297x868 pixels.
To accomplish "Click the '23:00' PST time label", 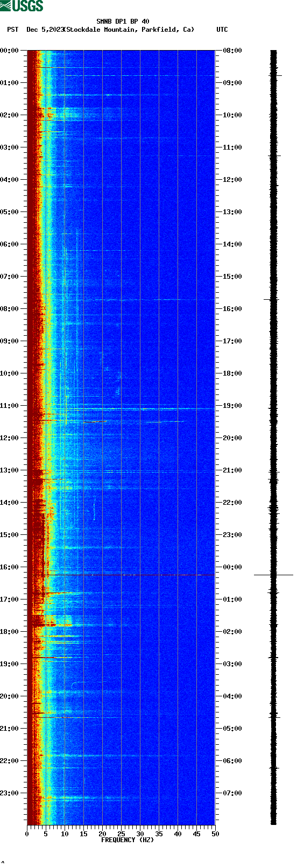I will click(x=10, y=793).
